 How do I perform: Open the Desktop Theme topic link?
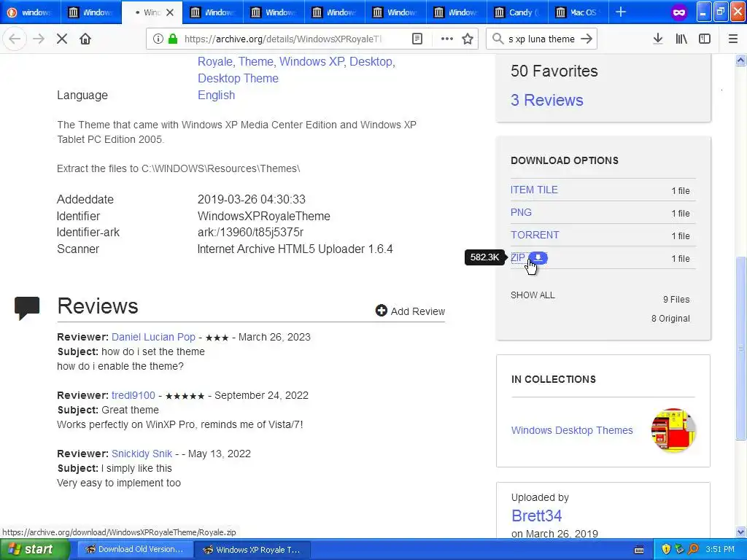[x=238, y=78]
